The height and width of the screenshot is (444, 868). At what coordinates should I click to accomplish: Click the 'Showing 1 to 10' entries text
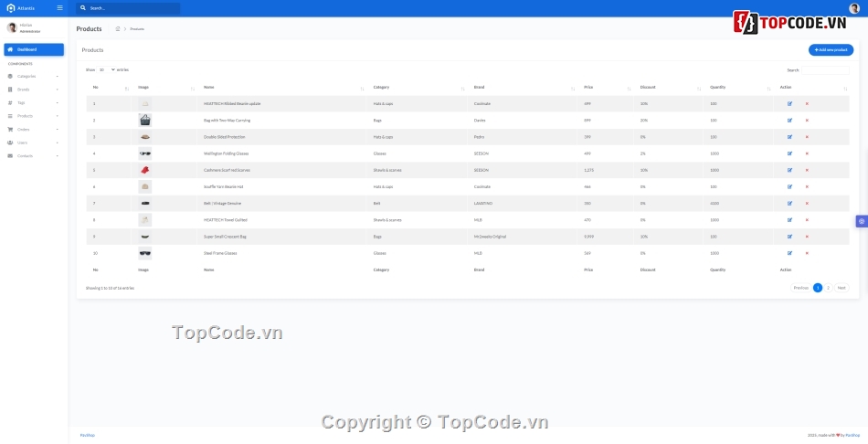click(110, 289)
